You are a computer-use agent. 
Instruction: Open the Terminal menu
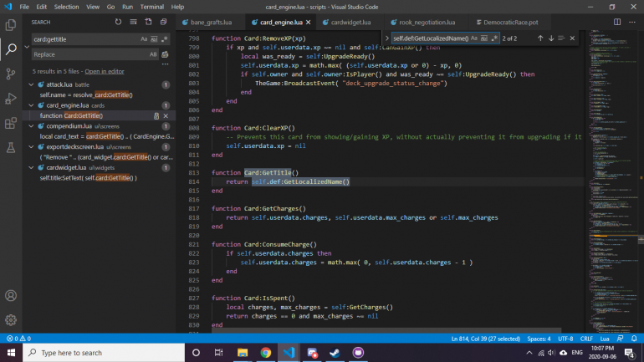pyautogui.click(x=151, y=6)
